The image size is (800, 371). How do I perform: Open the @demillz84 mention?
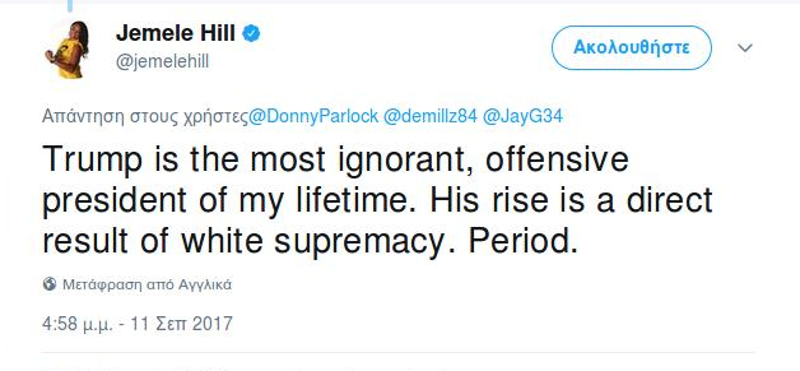coord(430,116)
